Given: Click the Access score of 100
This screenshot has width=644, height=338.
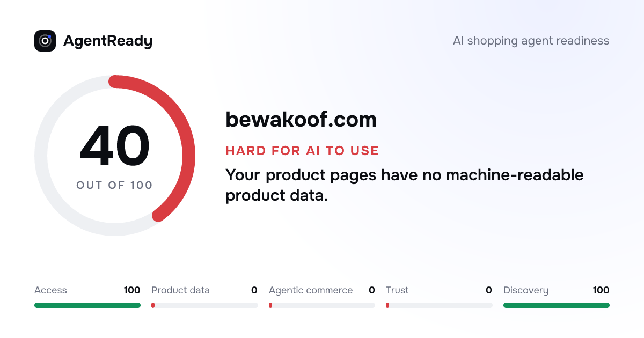Looking at the screenshot, I should [x=132, y=290].
